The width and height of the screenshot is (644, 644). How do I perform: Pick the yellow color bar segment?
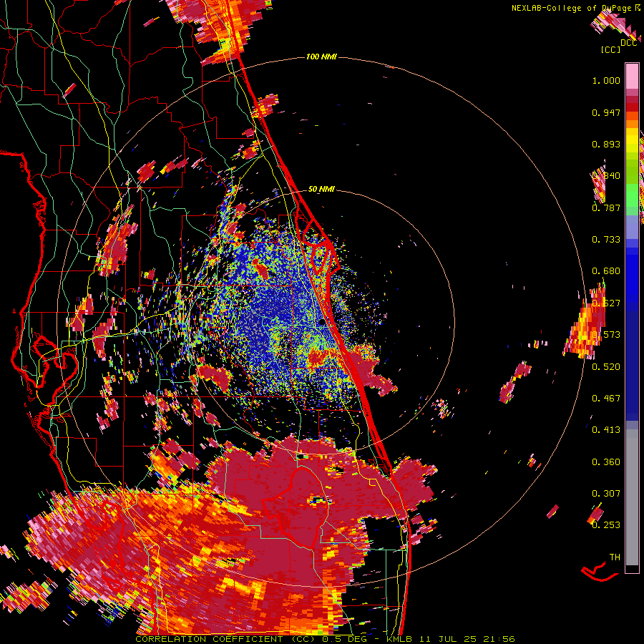[x=632, y=140]
